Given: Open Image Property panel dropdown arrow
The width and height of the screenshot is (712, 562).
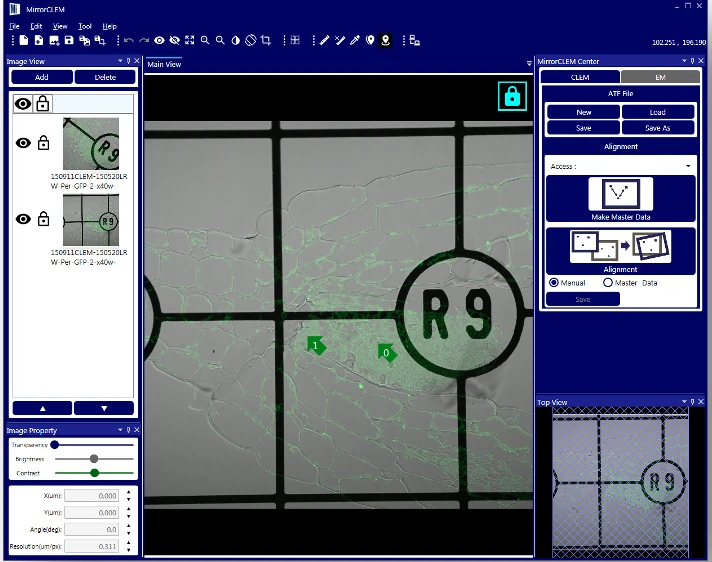Looking at the screenshot, I should [x=120, y=429].
